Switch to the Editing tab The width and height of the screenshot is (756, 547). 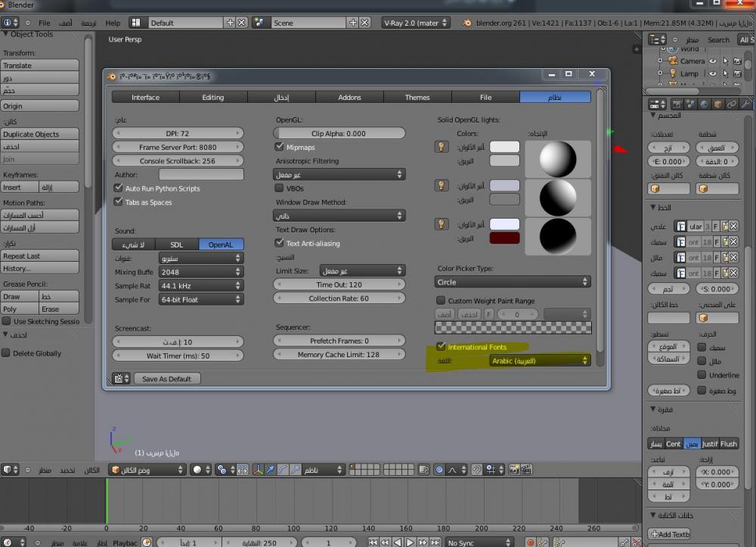coord(213,97)
